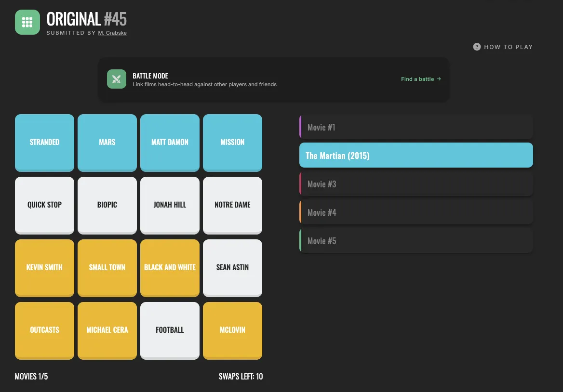Click the BATTLE MODE heading

[x=150, y=76]
